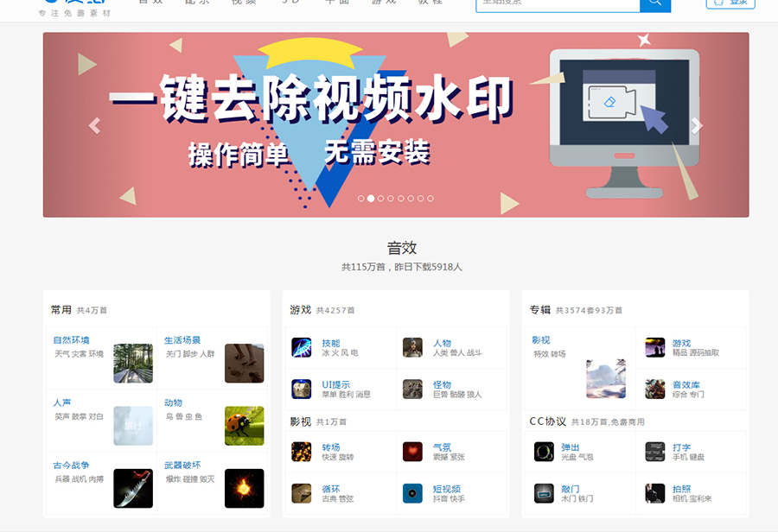The height and width of the screenshot is (532, 778).
Task: Click the 敲门 knocking sounds icon
Action: [x=544, y=495]
